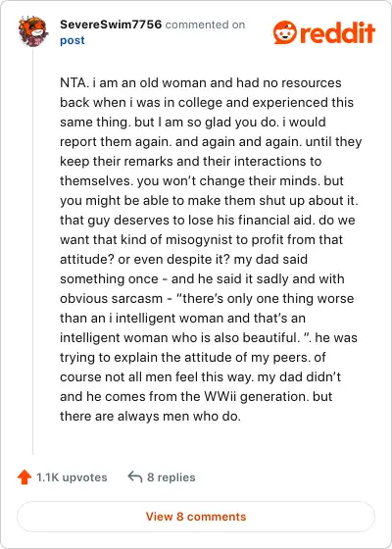Click the "commented on" gray text

coord(205,25)
